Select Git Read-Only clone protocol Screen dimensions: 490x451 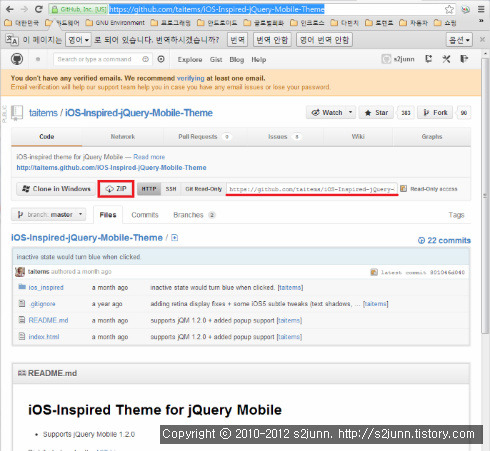point(203,189)
